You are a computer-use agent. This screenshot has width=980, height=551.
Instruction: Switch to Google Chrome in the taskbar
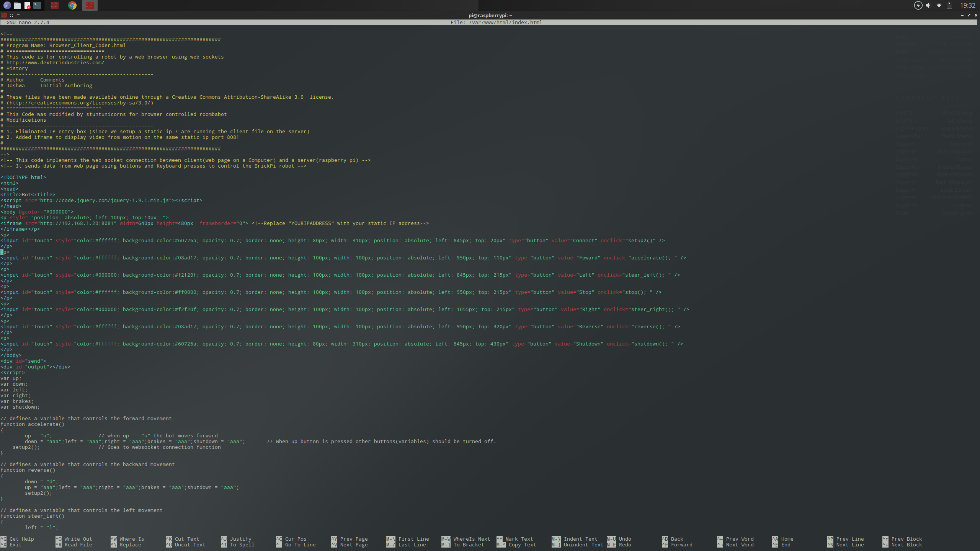72,5
